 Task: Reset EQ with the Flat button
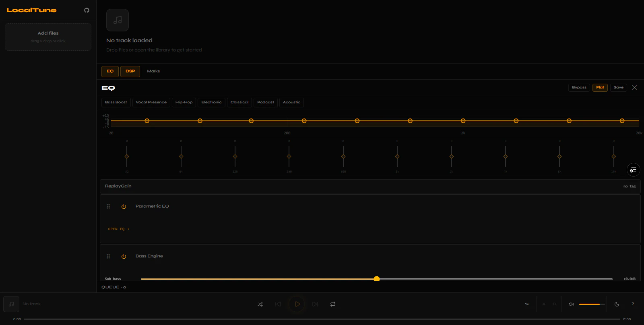pyautogui.click(x=600, y=87)
